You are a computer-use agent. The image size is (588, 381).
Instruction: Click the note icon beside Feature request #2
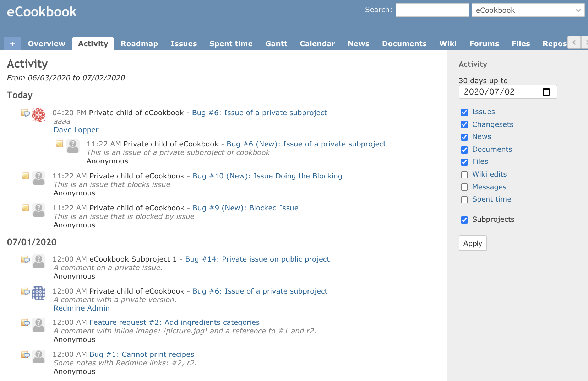tap(25, 323)
